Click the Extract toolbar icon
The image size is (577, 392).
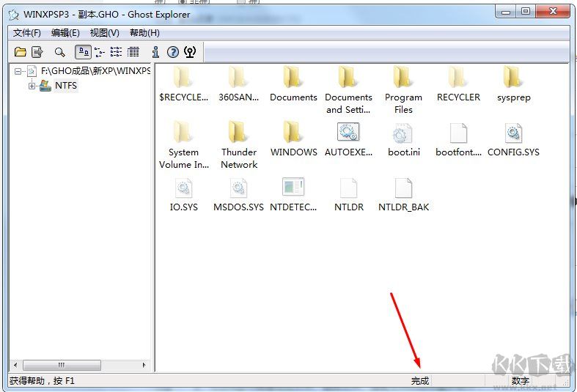[37, 52]
